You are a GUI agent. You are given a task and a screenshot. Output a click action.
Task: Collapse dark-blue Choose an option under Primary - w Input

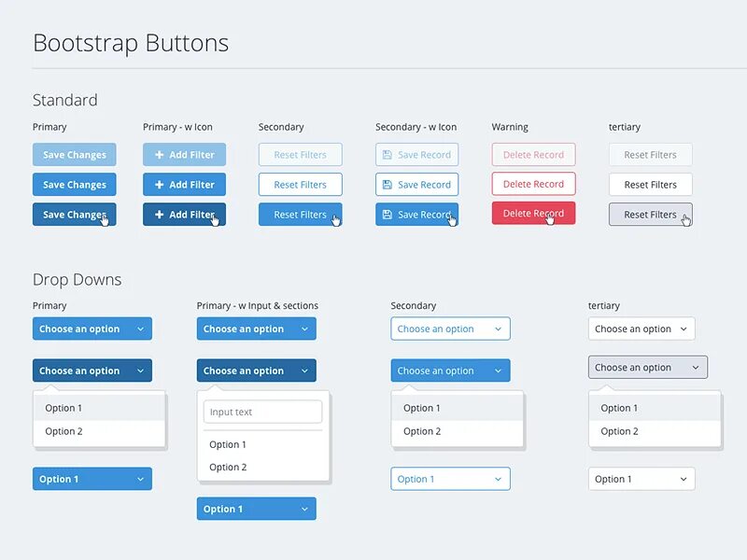[256, 371]
